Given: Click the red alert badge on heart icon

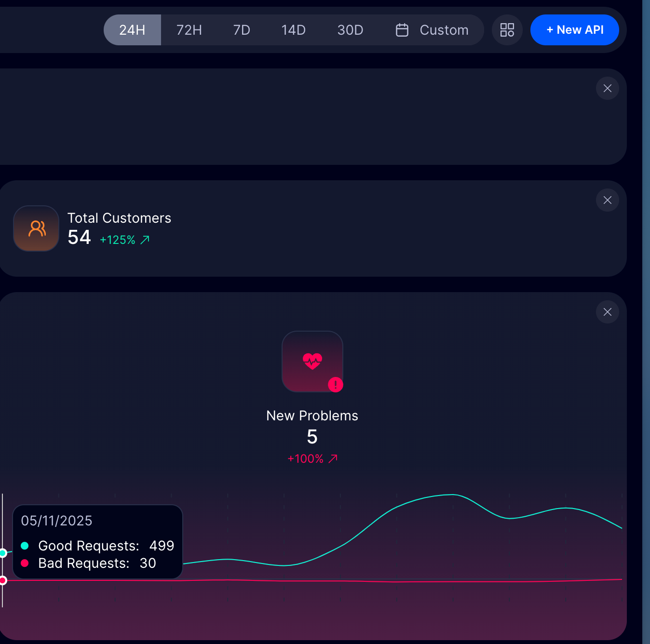Looking at the screenshot, I should pyautogui.click(x=335, y=385).
